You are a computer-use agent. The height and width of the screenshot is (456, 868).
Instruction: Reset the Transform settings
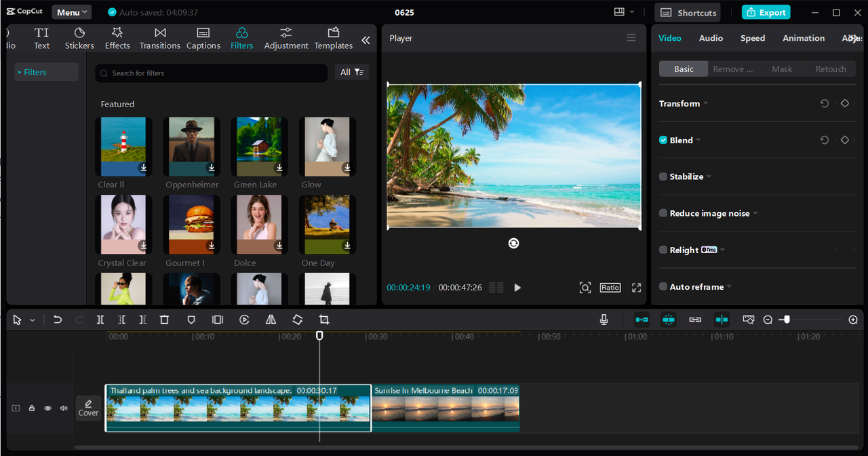pos(825,103)
